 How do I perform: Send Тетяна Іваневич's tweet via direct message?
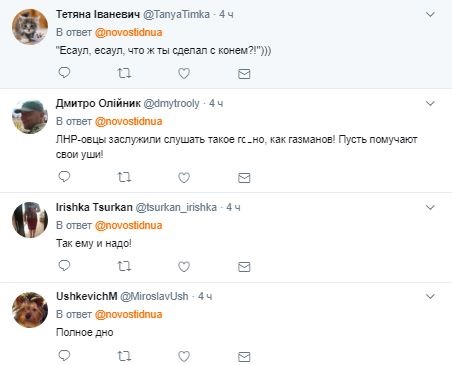244,74
